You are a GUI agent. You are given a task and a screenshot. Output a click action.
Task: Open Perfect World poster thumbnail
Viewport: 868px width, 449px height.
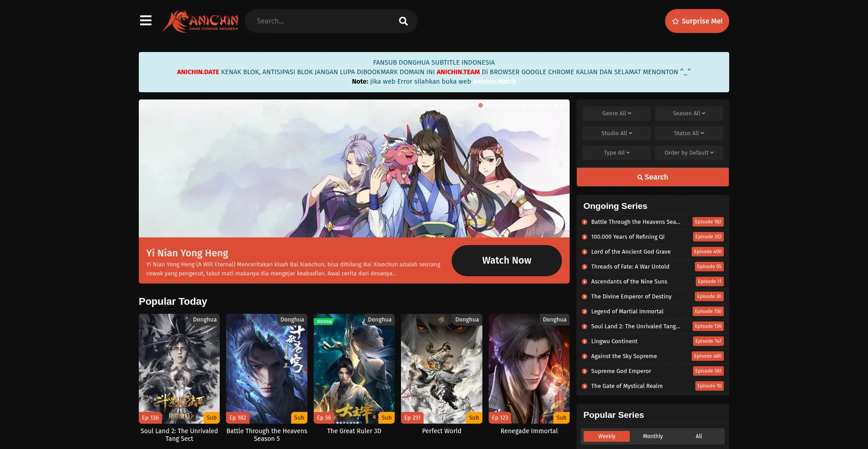coord(442,369)
